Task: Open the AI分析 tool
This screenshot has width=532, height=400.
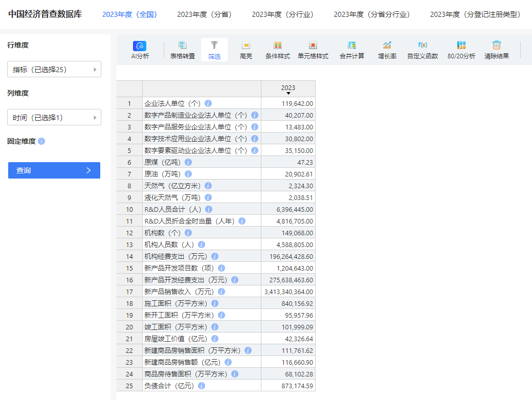Action: 140,50
